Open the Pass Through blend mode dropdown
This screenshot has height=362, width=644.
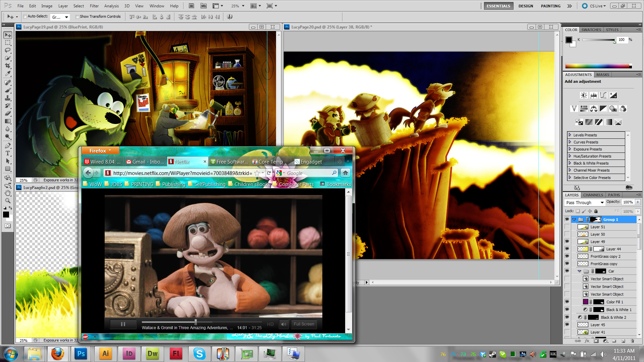[x=585, y=202]
